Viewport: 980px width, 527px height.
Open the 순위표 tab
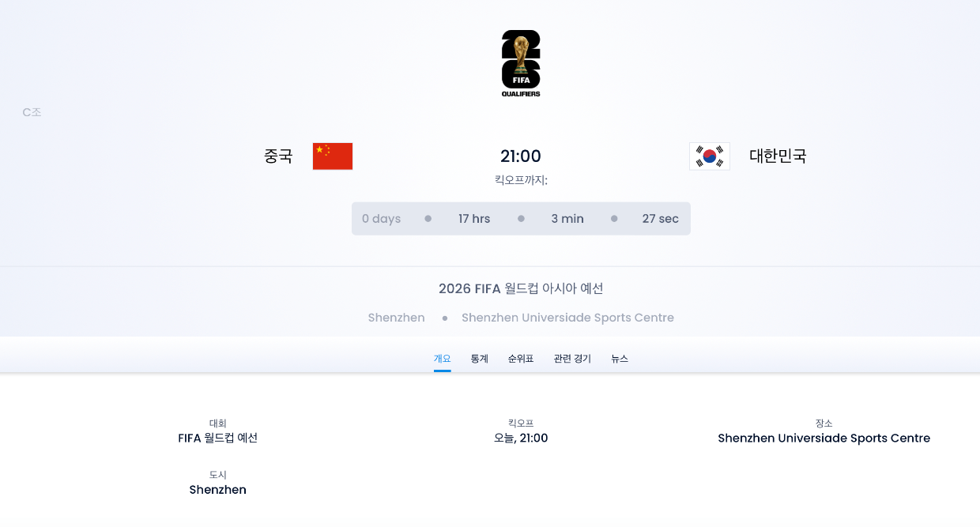(x=521, y=358)
